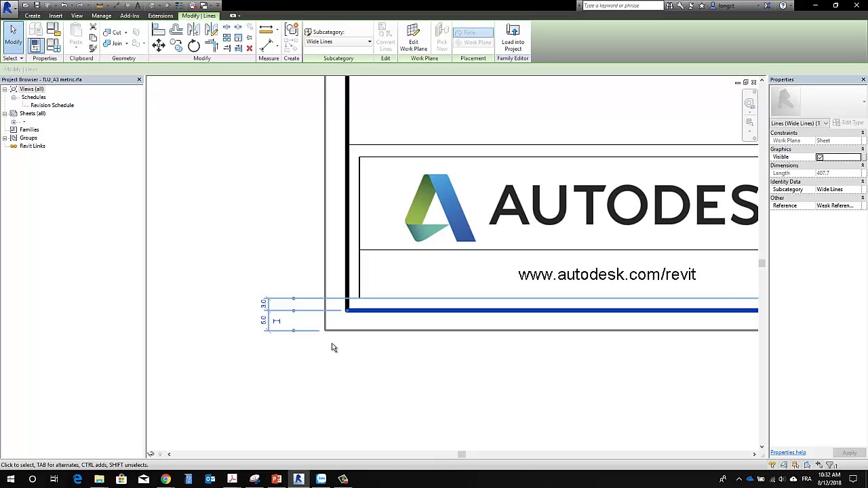This screenshot has width=868, height=488.
Task: Click the Match Type Properties icon
Action: [93, 47]
